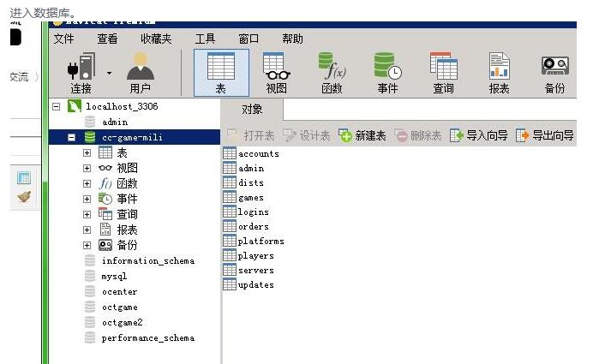The width and height of the screenshot is (605, 364).
Task: Open the 用户 (User) manager icon
Action: [x=140, y=67]
